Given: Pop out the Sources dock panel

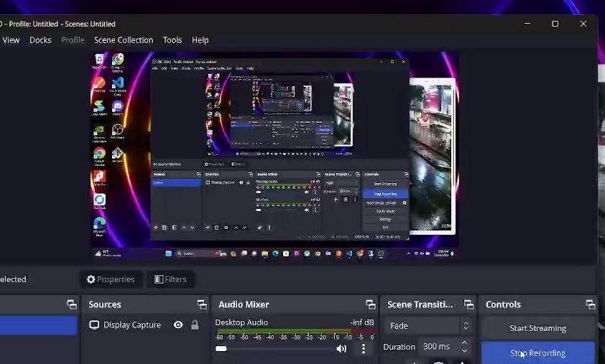Looking at the screenshot, I should [x=202, y=304].
